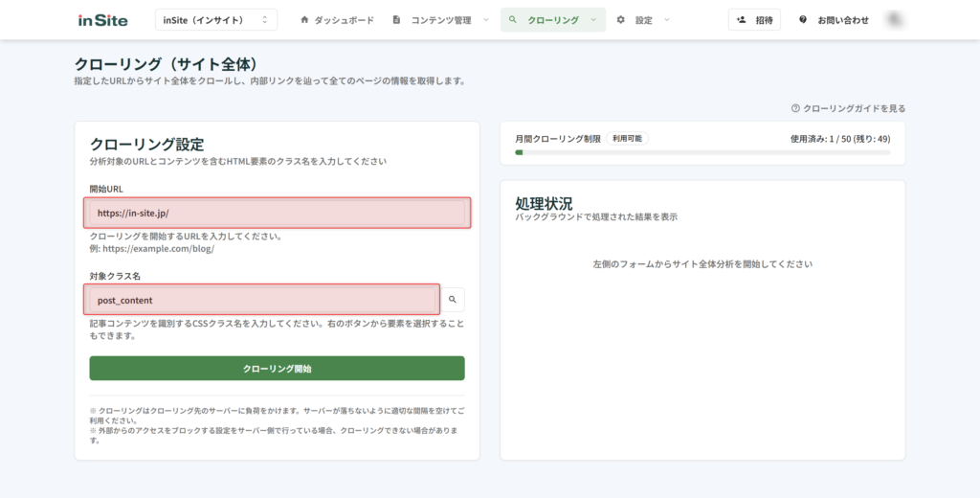Focus the 対象クラス名 input field
The image size is (980, 498).
point(262,300)
